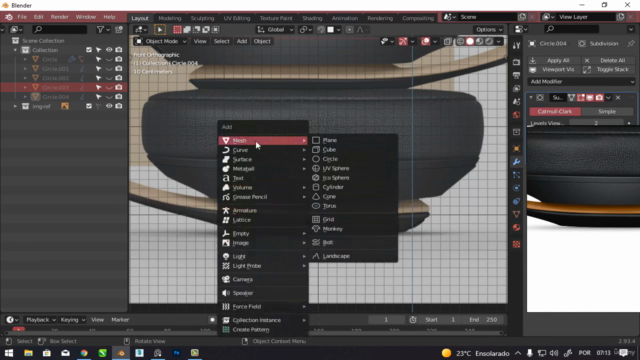This screenshot has height=360, width=640.
Task: Open the Modifier properties wrench icon
Action: (x=516, y=162)
